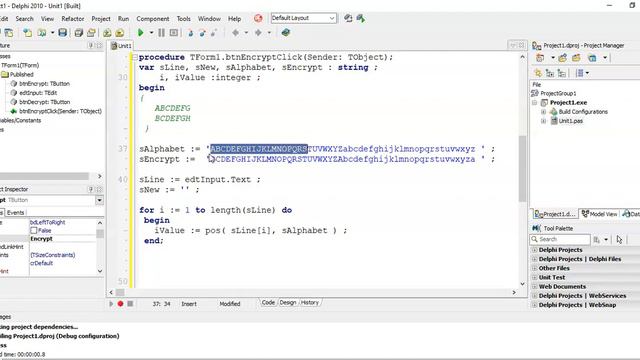This screenshot has height=360, width=640.
Task: Open the Window menu
Action: (209, 19)
